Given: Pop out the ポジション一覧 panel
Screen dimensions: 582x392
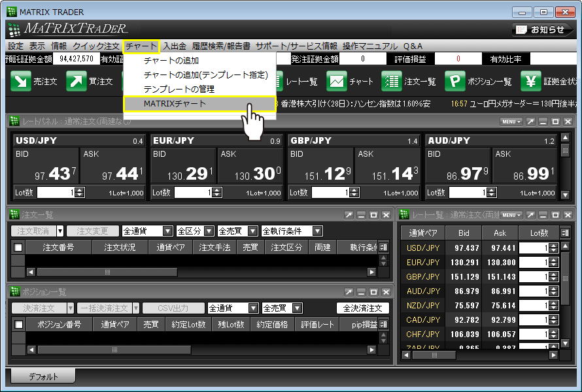Looking at the screenshot, I should [349, 292].
